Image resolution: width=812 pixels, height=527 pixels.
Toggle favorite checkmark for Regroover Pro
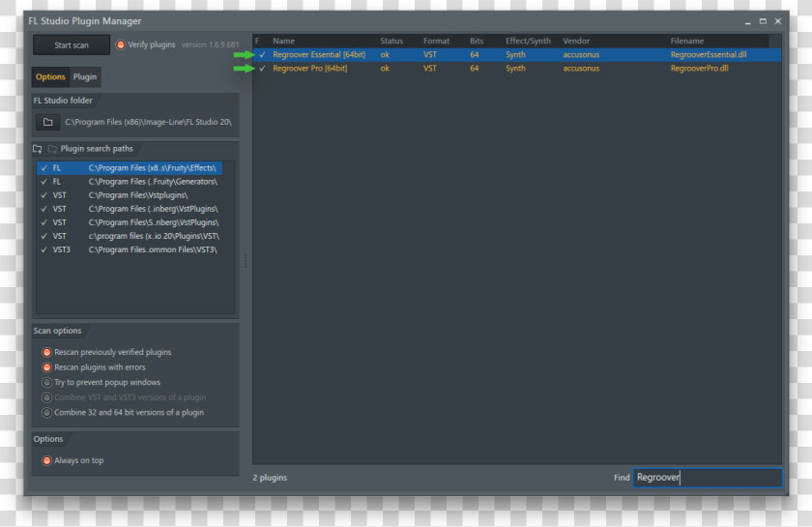(x=263, y=69)
